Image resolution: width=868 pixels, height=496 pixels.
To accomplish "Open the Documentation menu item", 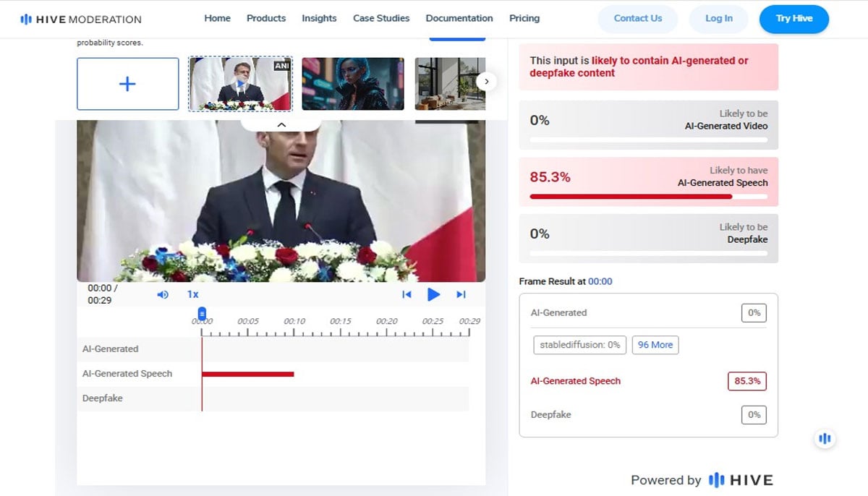I will [x=459, y=18].
